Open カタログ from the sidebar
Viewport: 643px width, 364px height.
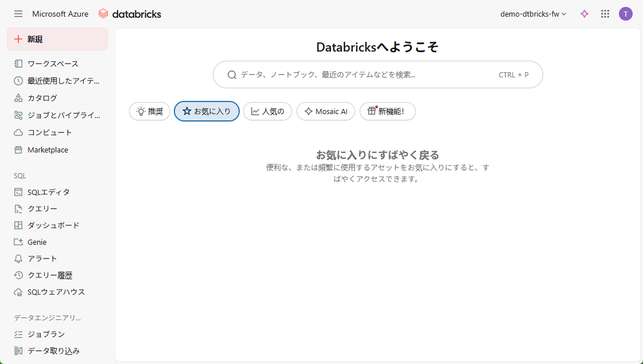[42, 98]
